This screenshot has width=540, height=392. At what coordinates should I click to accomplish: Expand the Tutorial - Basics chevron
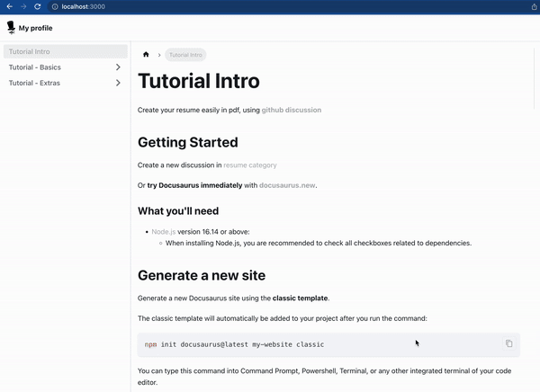(x=118, y=67)
